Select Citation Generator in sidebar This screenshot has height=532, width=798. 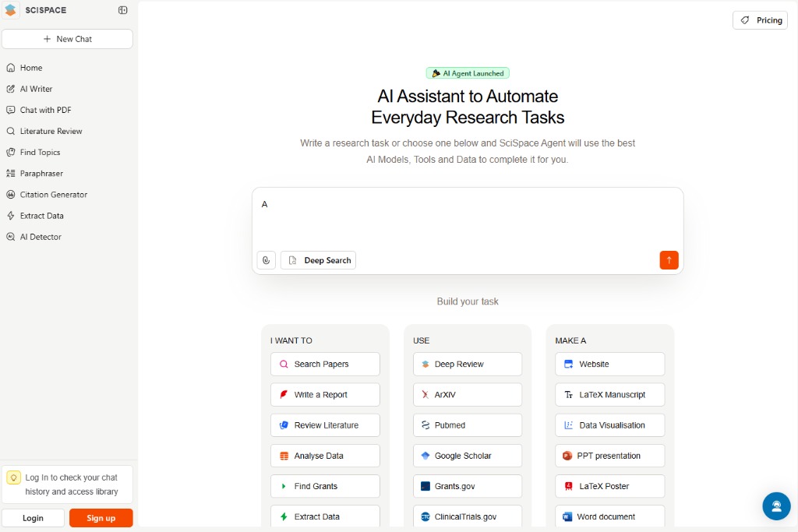pyautogui.click(x=53, y=195)
